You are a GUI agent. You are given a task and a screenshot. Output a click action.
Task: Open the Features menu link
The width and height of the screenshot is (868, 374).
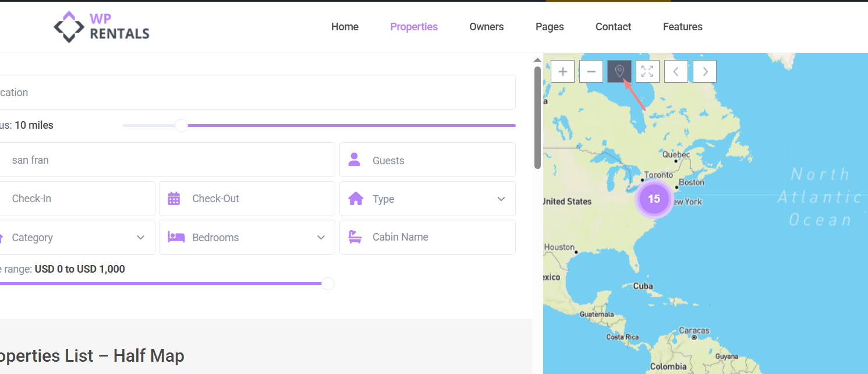pos(682,27)
